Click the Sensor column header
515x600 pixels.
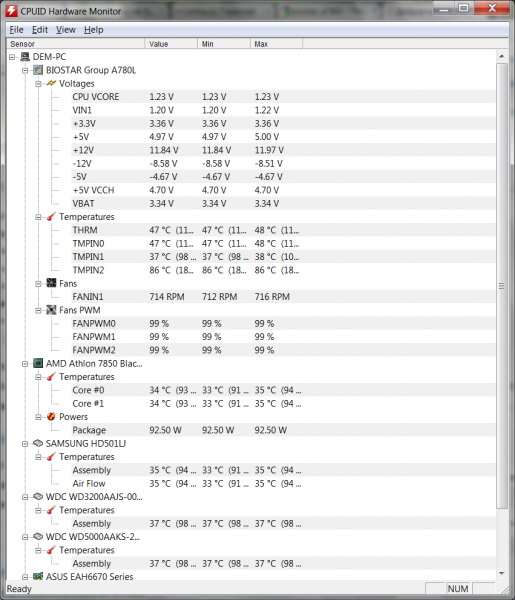click(x=76, y=44)
